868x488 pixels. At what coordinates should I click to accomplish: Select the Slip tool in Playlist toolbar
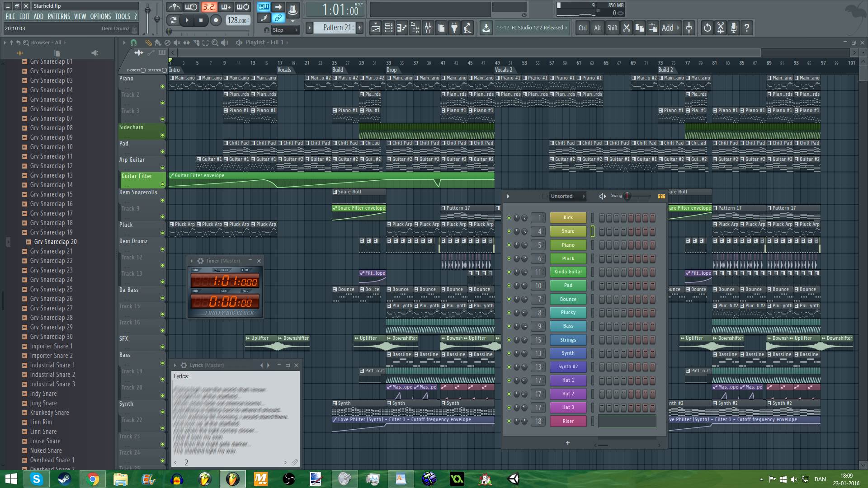click(186, 42)
